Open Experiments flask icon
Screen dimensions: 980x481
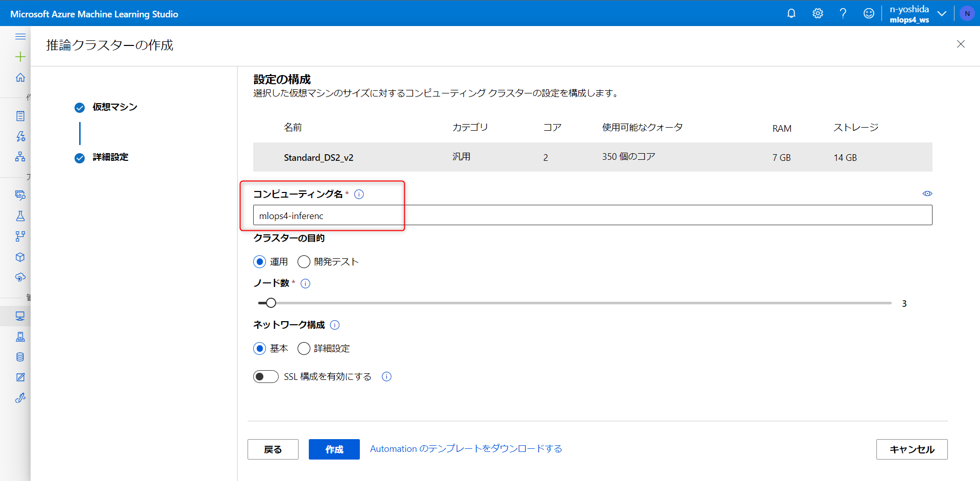tap(20, 216)
